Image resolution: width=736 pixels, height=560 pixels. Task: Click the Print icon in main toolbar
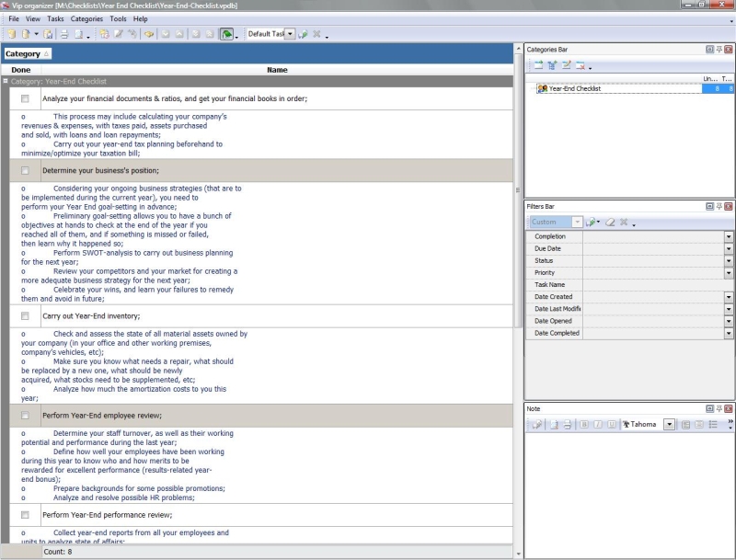tap(64, 34)
